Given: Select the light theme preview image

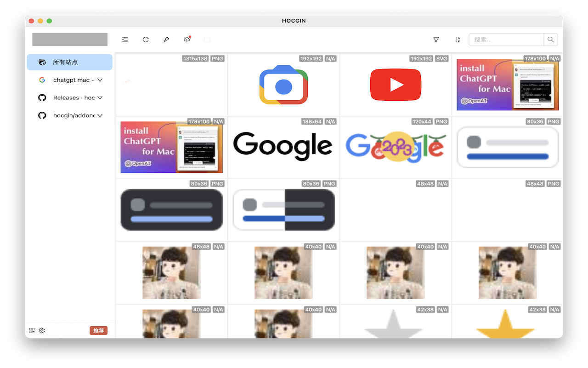Looking at the screenshot, I should click(x=508, y=147).
